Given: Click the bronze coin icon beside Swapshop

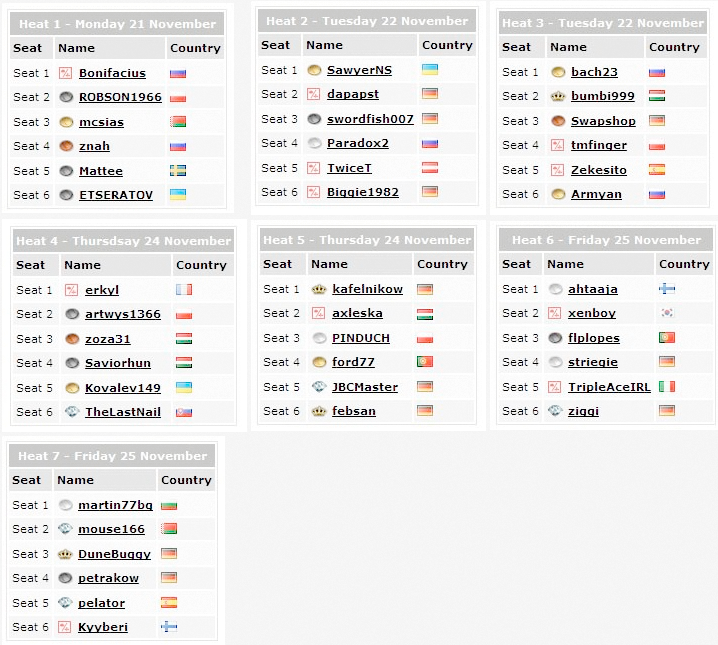Looking at the screenshot, I should [558, 121].
